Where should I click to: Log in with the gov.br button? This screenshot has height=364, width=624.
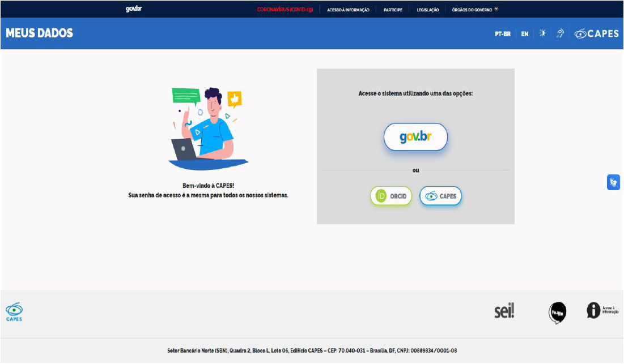[415, 137]
